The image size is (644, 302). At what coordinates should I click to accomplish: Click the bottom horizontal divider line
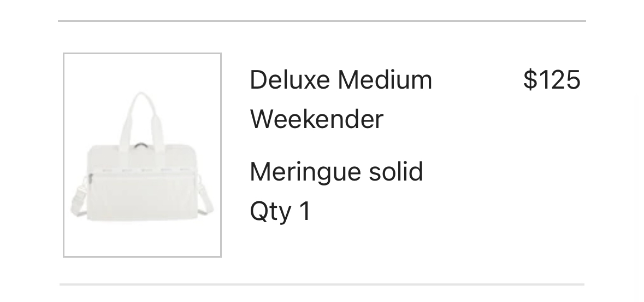point(322,284)
